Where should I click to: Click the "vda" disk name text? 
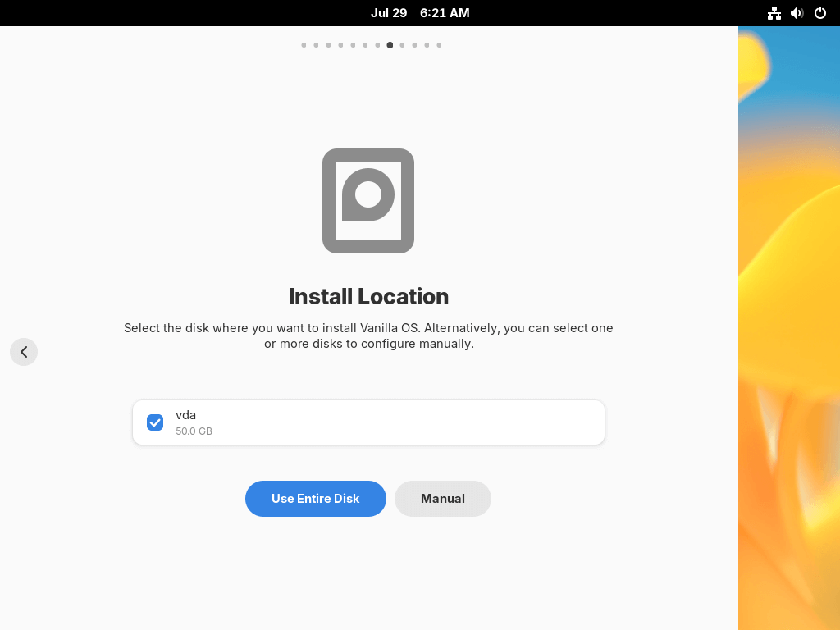point(186,415)
